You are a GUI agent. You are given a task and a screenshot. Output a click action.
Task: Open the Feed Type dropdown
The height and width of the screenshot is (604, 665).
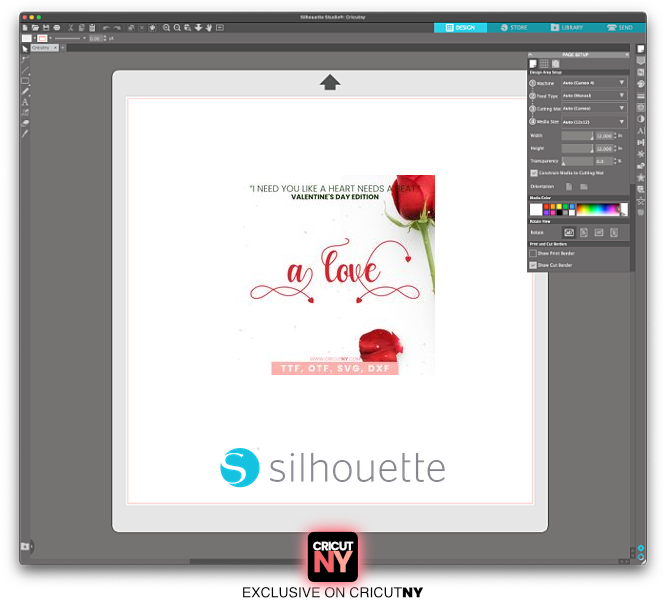coord(594,95)
